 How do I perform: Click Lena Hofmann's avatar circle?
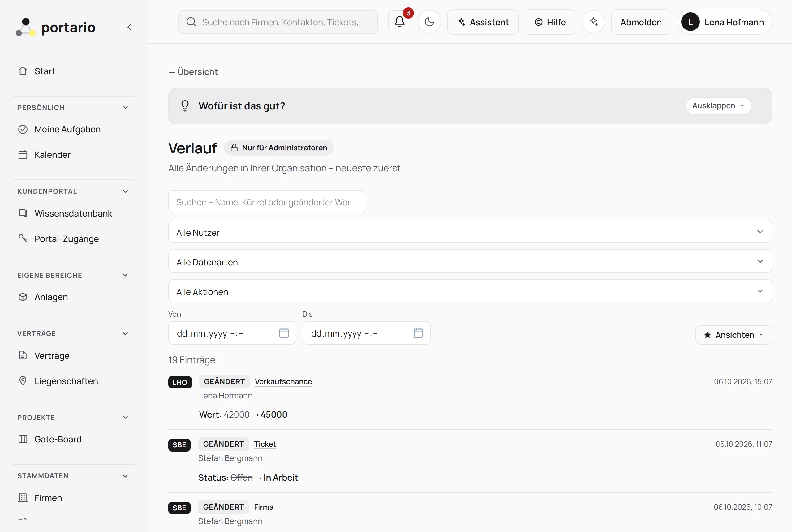click(690, 22)
